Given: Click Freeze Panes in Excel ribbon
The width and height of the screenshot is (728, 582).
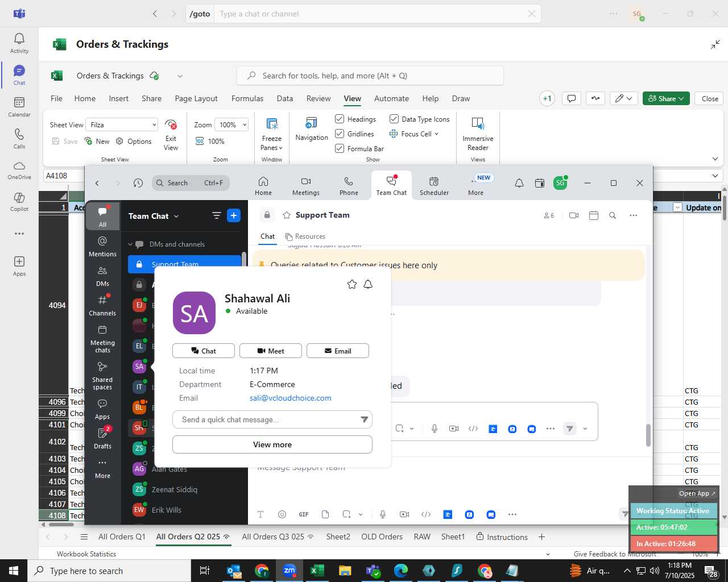Looking at the screenshot, I should tap(272, 134).
